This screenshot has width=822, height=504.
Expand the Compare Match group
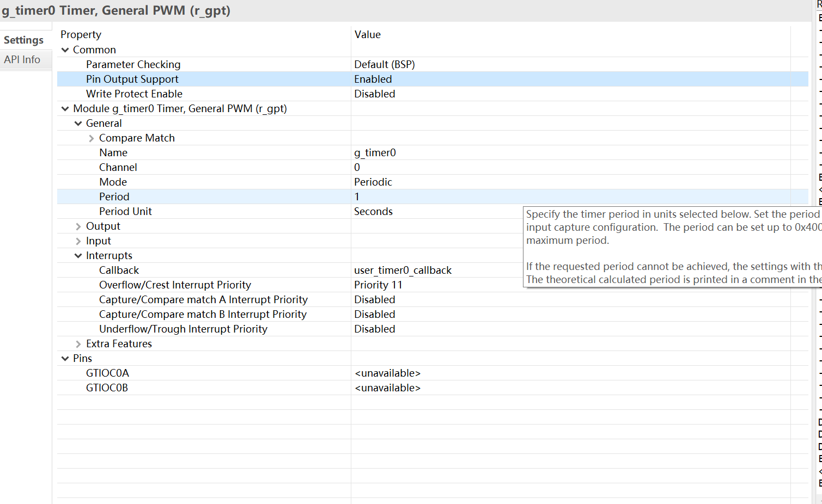(x=91, y=138)
